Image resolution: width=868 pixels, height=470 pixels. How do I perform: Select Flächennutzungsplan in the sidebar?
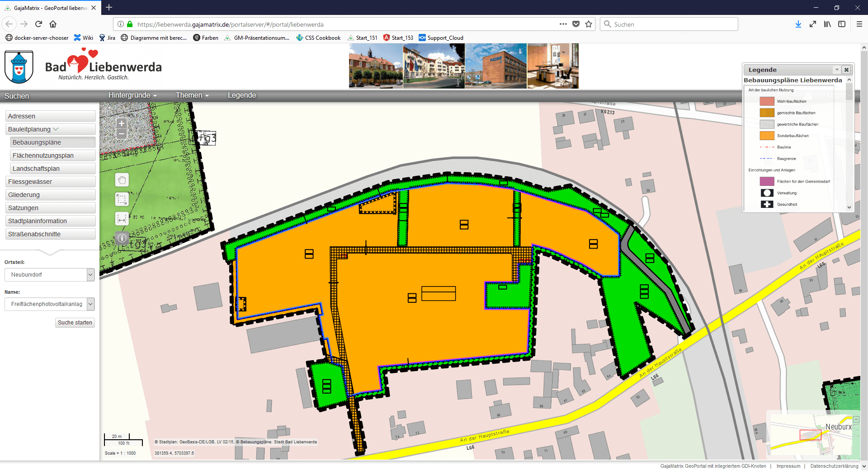pyautogui.click(x=52, y=155)
